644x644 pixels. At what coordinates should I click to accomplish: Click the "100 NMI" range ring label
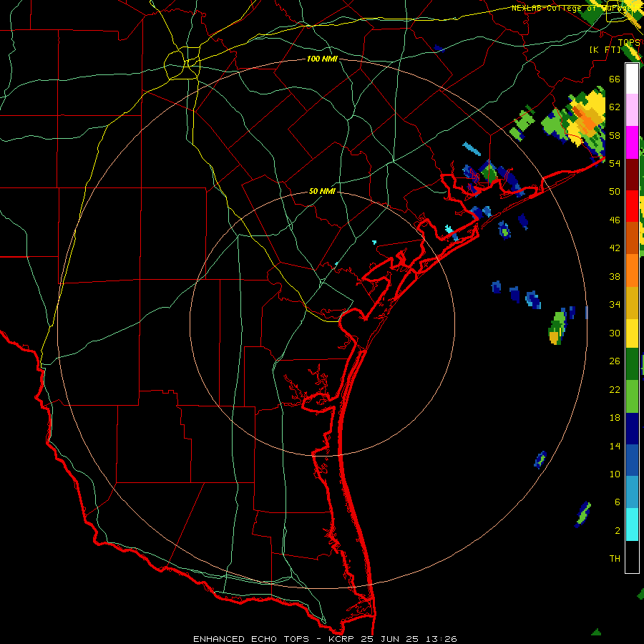322,59
